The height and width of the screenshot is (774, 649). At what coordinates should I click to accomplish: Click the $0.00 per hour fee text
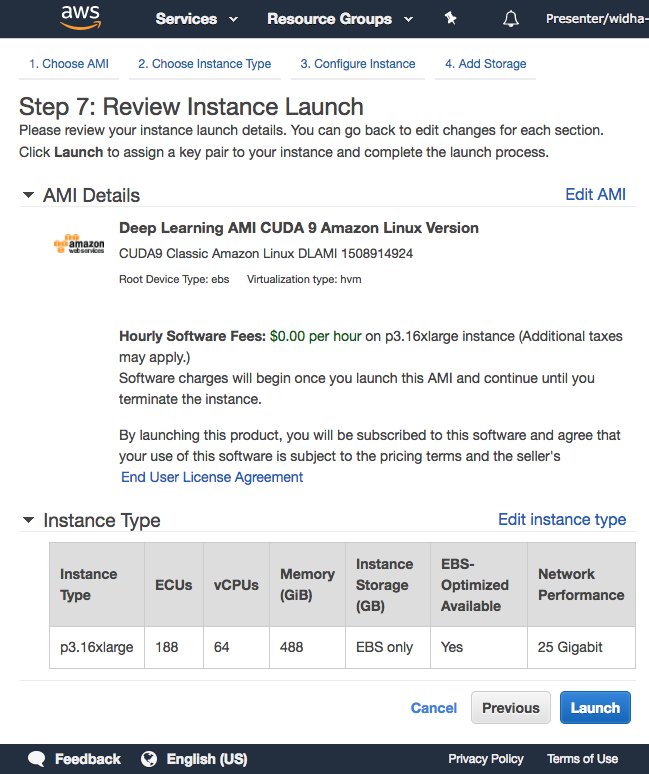pos(315,336)
